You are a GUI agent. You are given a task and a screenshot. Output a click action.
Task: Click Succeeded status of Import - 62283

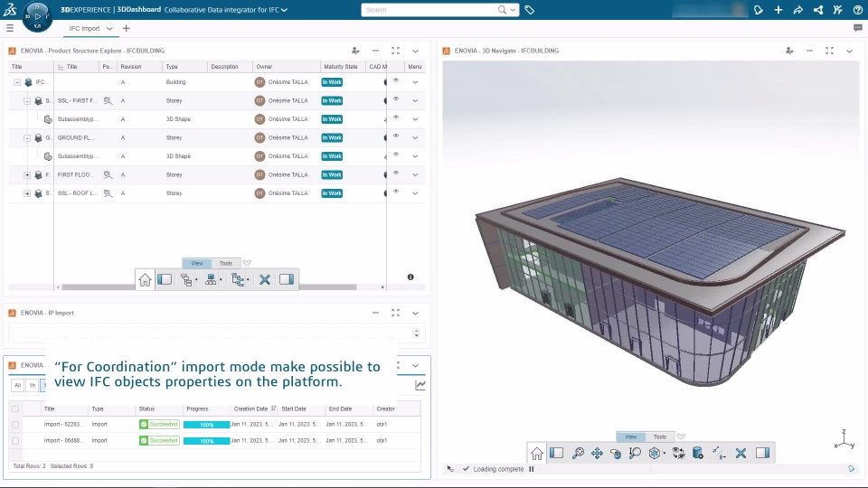click(x=159, y=425)
